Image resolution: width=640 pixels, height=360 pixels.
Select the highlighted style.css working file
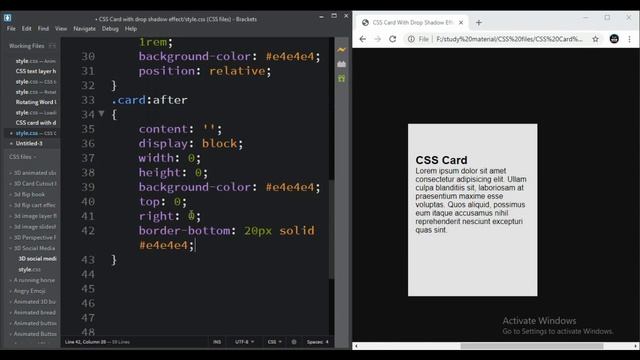click(x=31, y=133)
